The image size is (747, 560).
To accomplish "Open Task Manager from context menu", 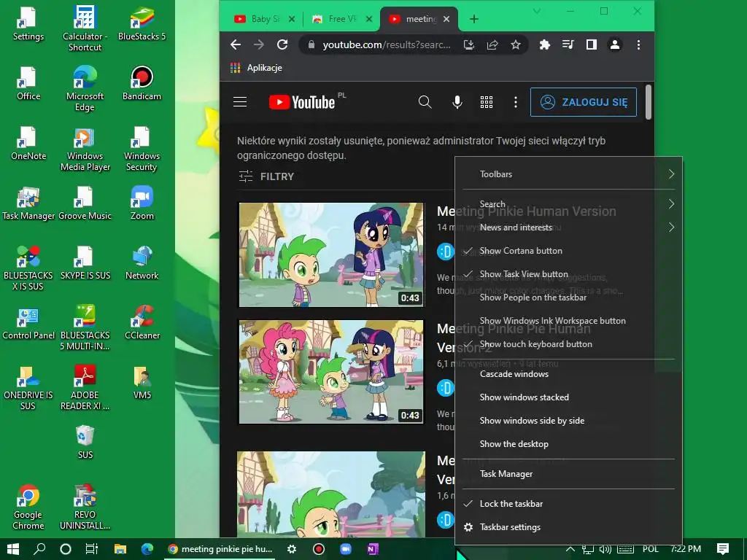I will point(569,474).
